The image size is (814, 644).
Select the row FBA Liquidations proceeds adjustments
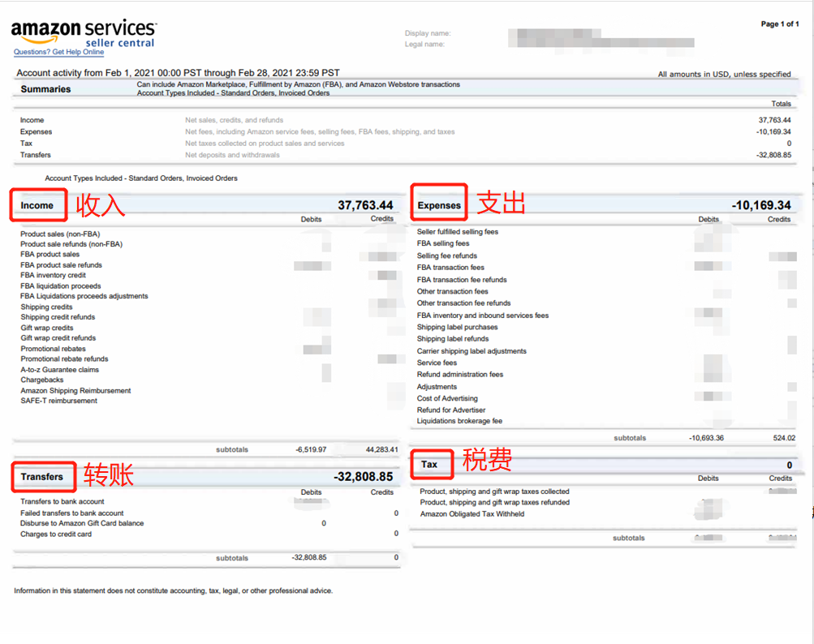[84, 296]
